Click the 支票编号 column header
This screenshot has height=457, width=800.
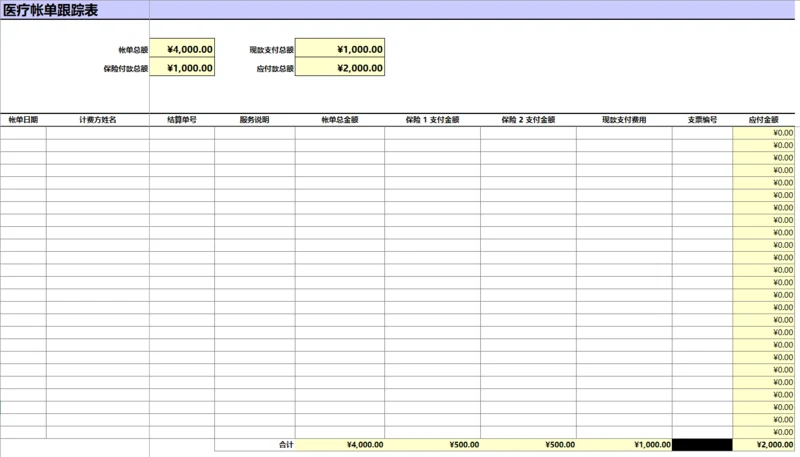702,119
